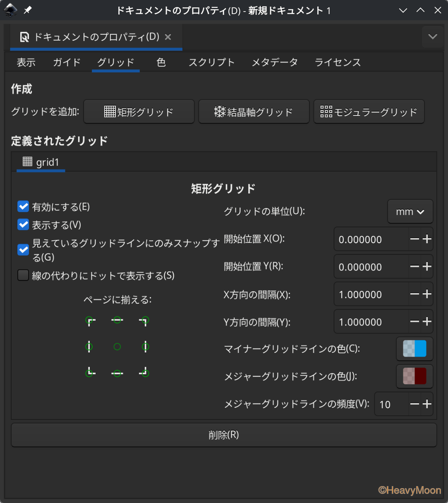Click the top-left page alignment icon

click(x=90, y=321)
